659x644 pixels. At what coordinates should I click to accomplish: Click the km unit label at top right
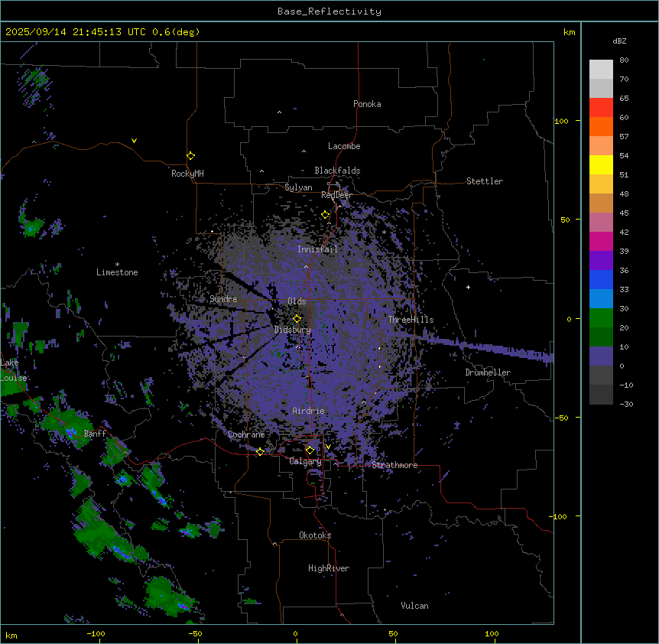click(x=569, y=32)
